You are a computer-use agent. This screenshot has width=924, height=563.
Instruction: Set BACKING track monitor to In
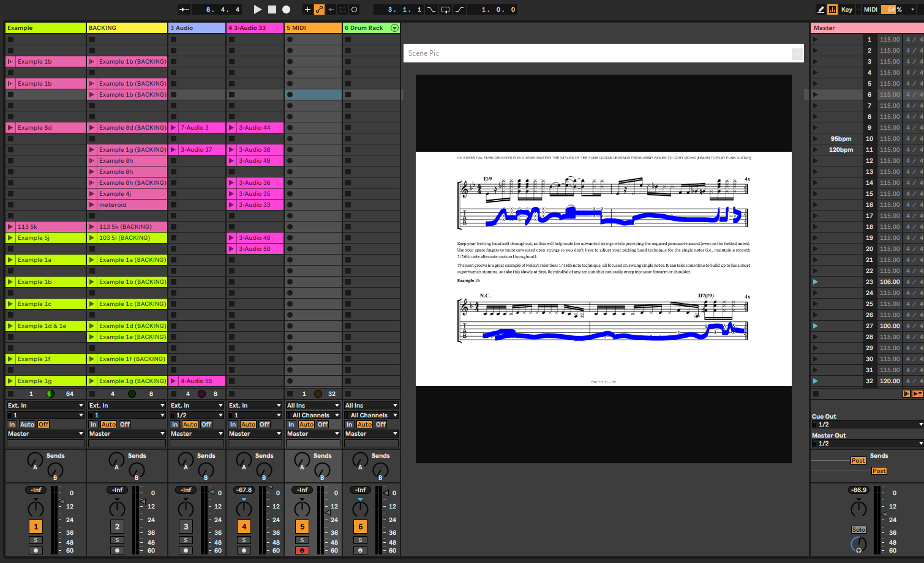[93, 425]
